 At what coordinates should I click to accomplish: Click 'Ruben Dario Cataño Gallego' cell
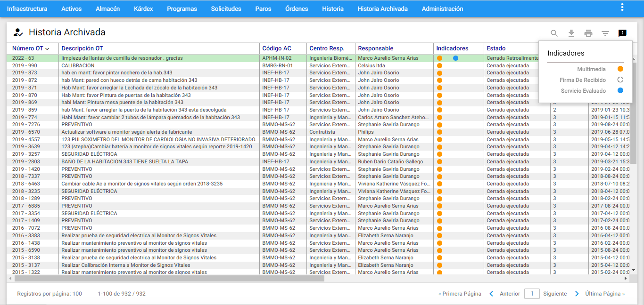tap(390, 161)
